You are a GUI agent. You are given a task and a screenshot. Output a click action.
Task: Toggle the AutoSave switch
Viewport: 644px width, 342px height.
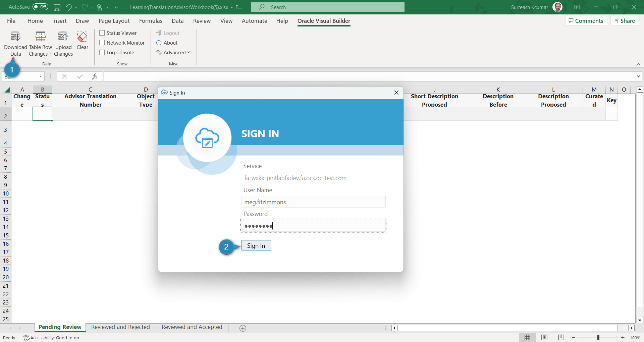click(40, 7)
